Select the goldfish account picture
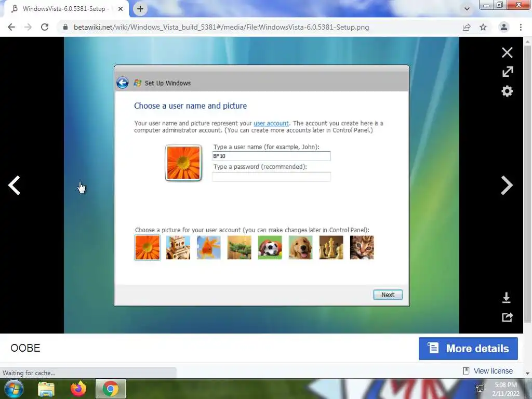This screenshot has width=532, height=399. point(209,248)
